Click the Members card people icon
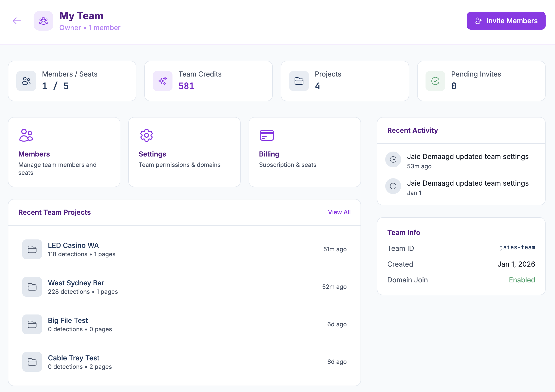Viewport: 555px width, 392px height. tap(26, 135)
